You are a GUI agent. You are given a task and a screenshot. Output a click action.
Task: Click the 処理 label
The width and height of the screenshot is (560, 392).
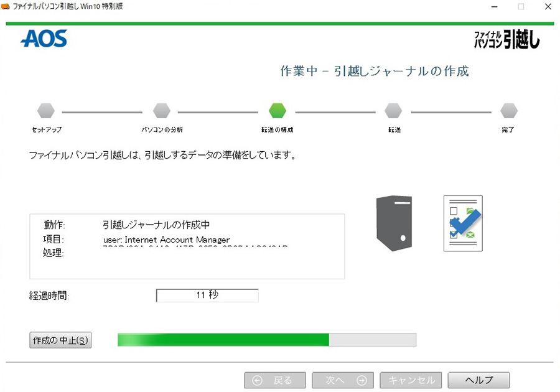coord(54,253)
